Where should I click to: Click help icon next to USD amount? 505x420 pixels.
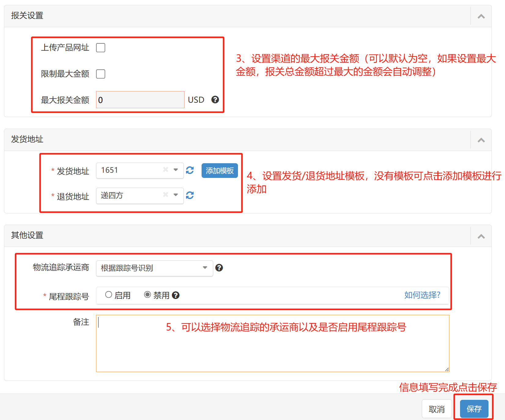(x=215, y=100)
